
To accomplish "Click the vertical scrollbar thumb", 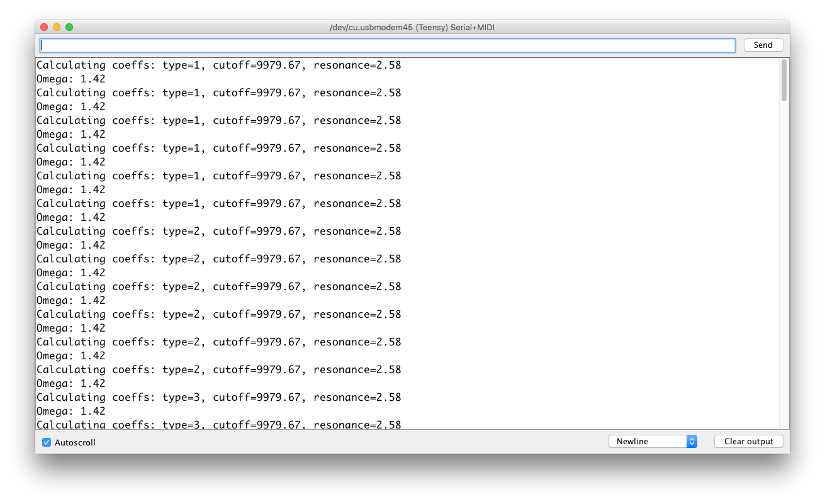I will (x=783, y=80).
